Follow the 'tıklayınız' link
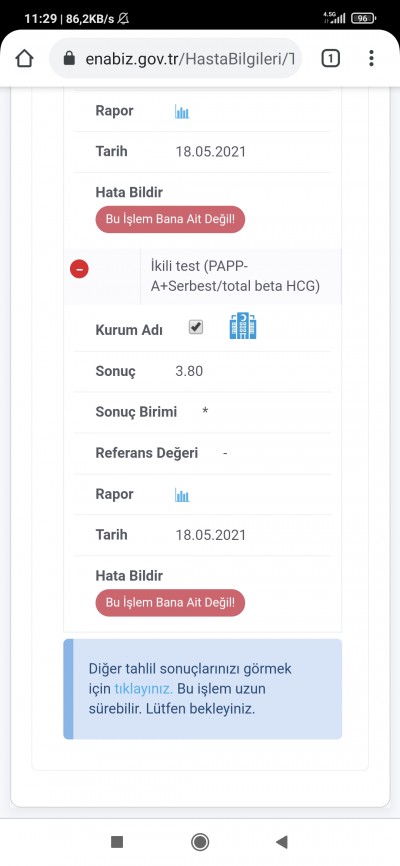This screenshot has width=400, height=866. pyautogui.click(x=143, y=689)
